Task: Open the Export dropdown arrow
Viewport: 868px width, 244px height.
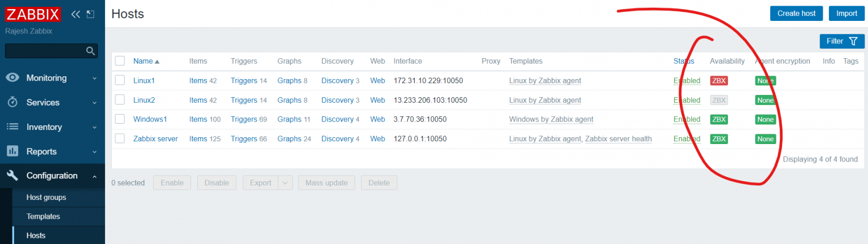Action: 286,183
